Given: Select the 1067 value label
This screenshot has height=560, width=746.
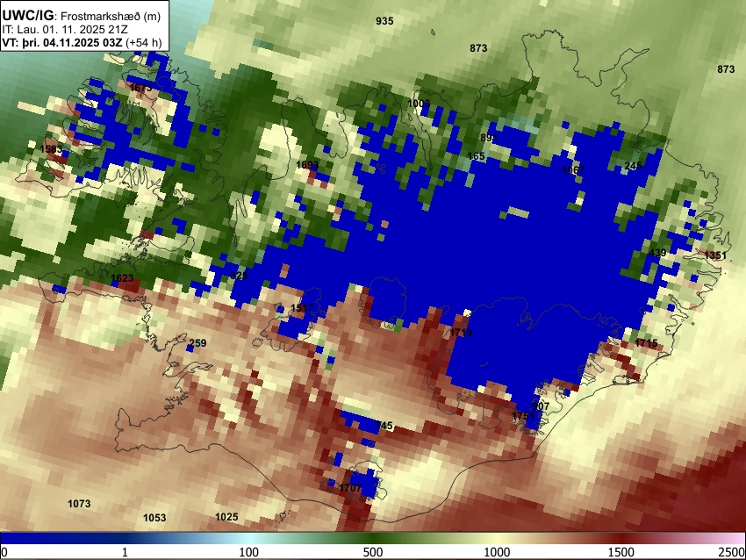Looking at the screenshot, I should tap(573, 170).
